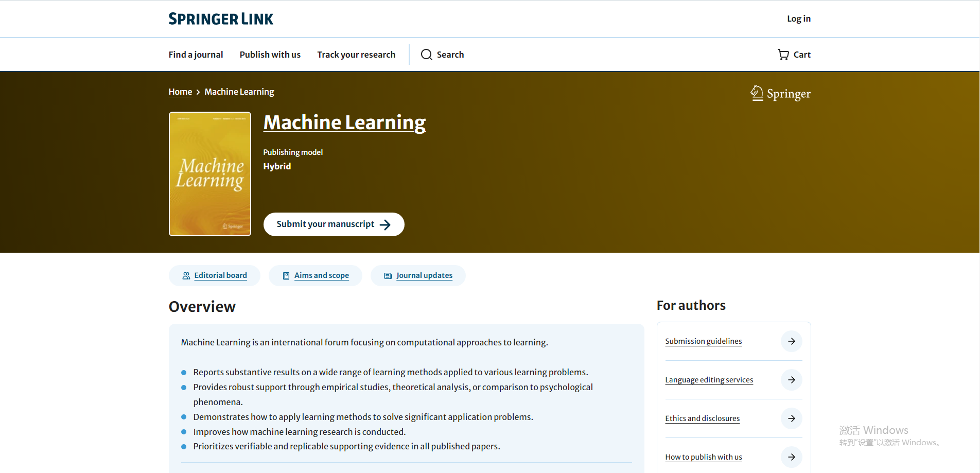This screenshot has height=473, width=980.
Task: Open How to publish with us link
Action: tap(704, 457)
